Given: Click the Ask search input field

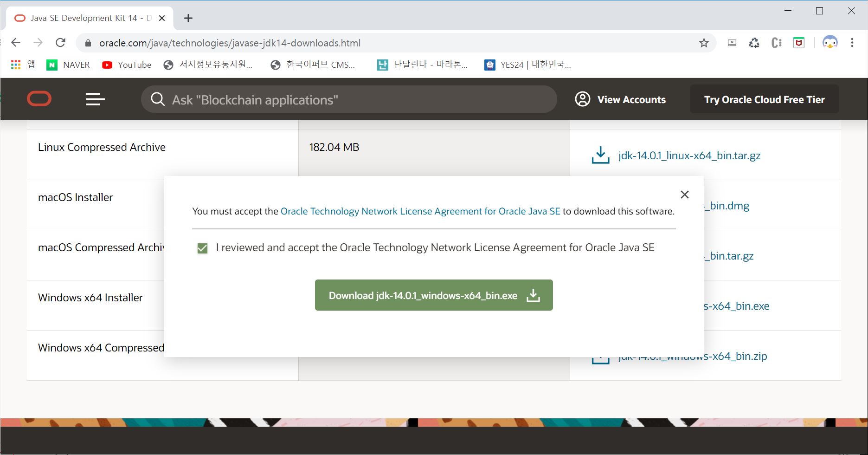Looking at the screenshot, I should [349, 99].
